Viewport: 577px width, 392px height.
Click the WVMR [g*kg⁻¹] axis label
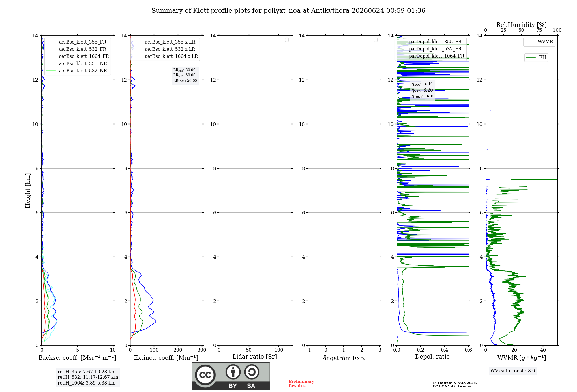pos(522,358)
